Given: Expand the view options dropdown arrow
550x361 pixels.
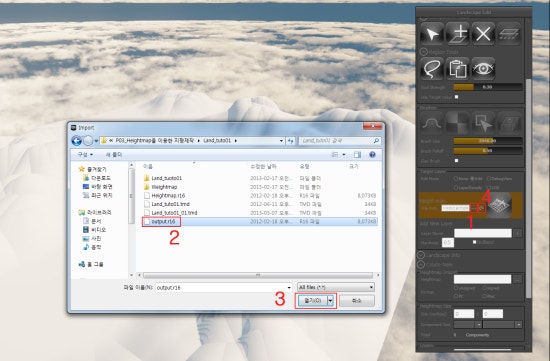Looking at the screenshot, I should tap(344, 155).
